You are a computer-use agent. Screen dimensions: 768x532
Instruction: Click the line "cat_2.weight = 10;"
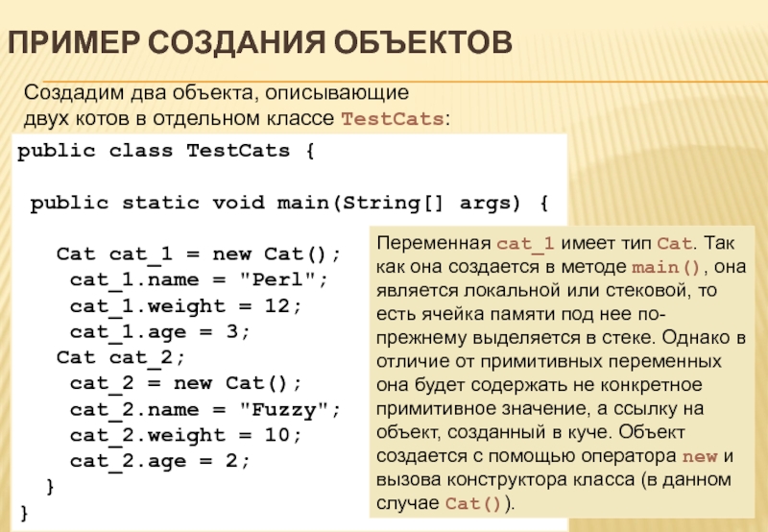tap(185, 436)
